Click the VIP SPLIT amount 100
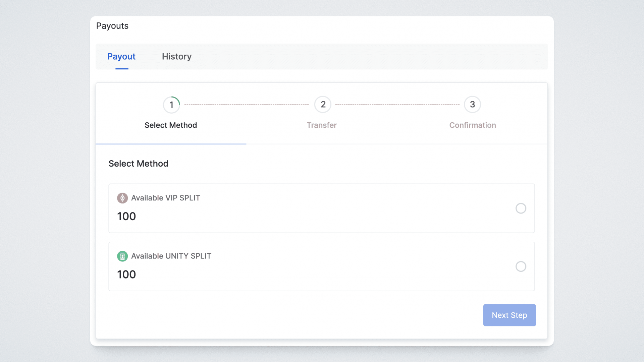644x362 pixels. tap(126, 217)
